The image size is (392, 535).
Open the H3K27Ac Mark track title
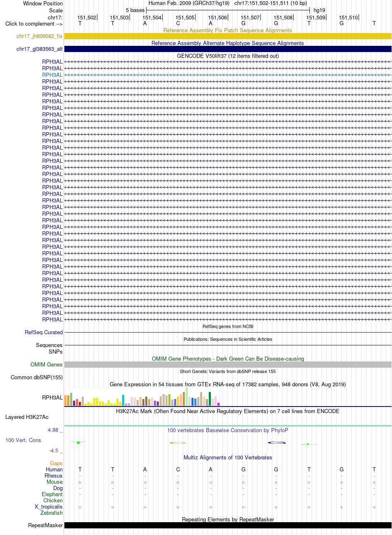228,411
